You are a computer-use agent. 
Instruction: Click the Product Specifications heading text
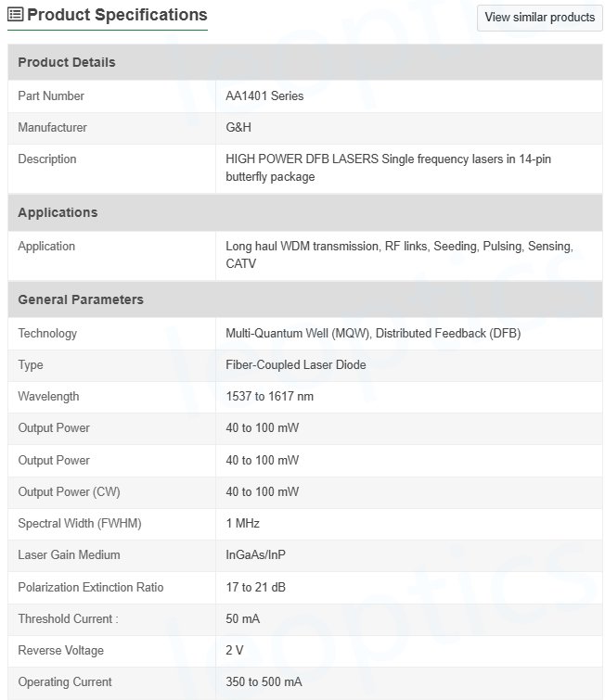(x=117, y=15)
